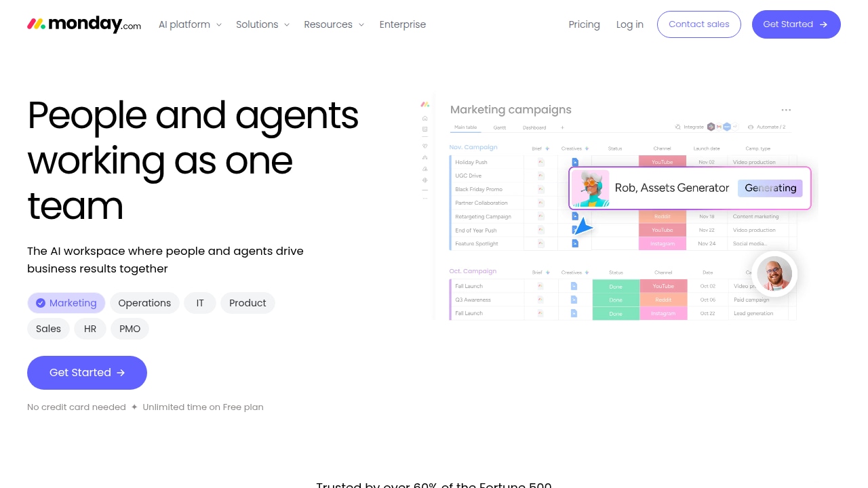This screenshot has height=488, width=868.
Task: Expand the AI platform dropdown menu
Action: [x=190, y=24]
